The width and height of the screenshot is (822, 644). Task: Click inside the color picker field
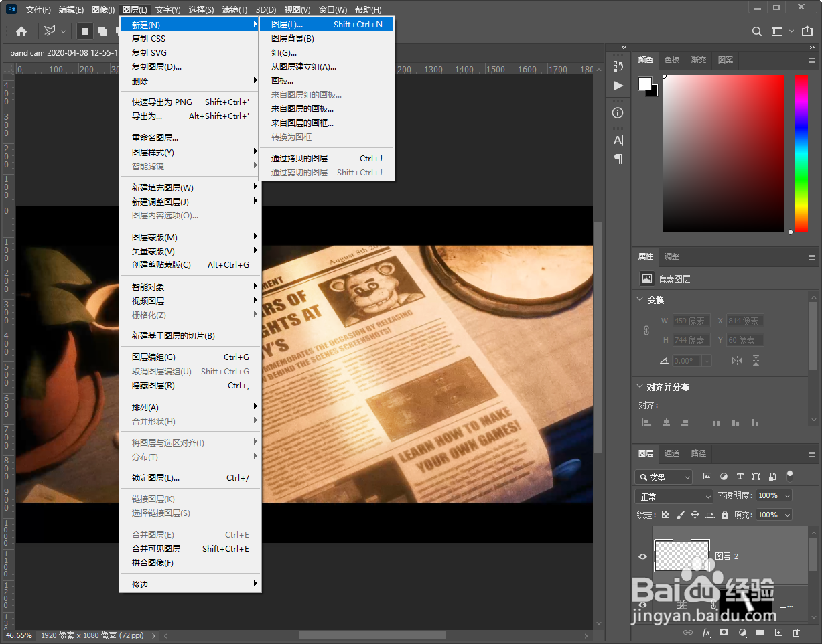(723, 153)
